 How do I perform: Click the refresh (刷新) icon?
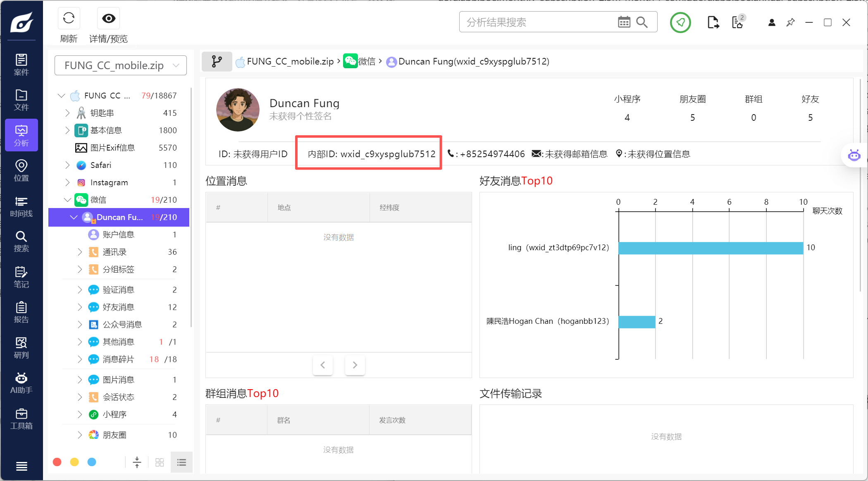point(69,18)
